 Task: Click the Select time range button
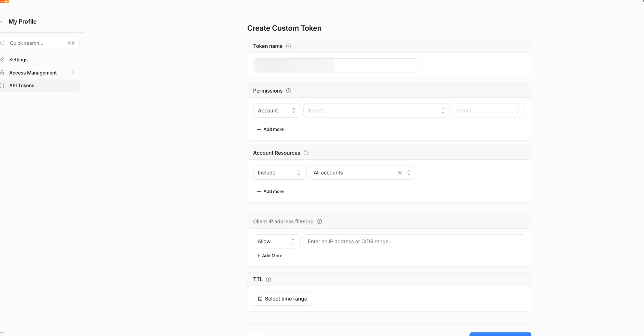point(282,299)
